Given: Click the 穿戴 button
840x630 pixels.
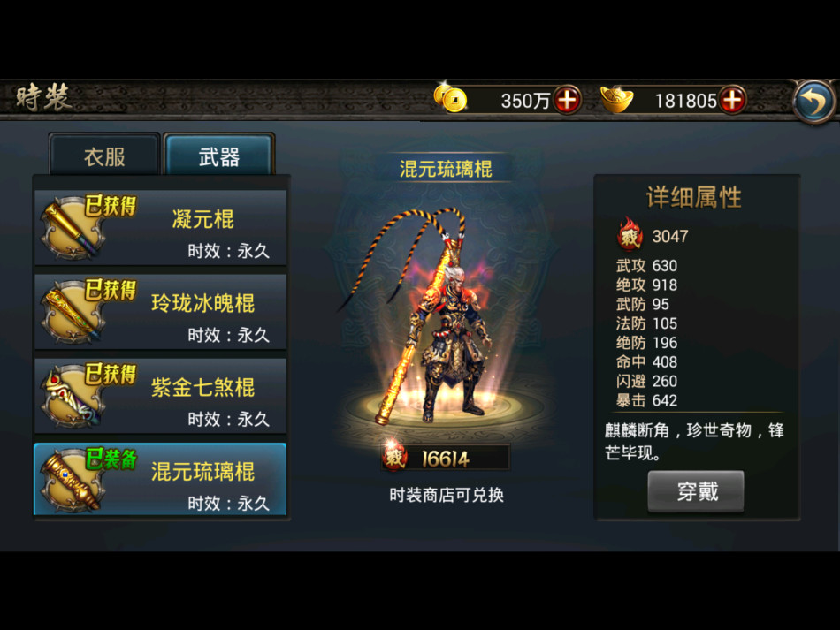Looking at the screenshot, I should coord(696,491).
